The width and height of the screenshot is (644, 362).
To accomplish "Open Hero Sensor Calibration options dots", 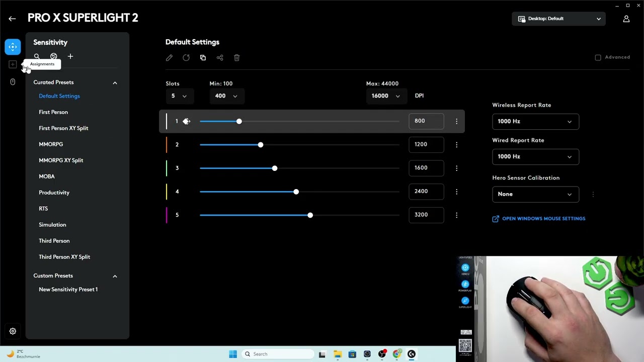I will [593, 194].
